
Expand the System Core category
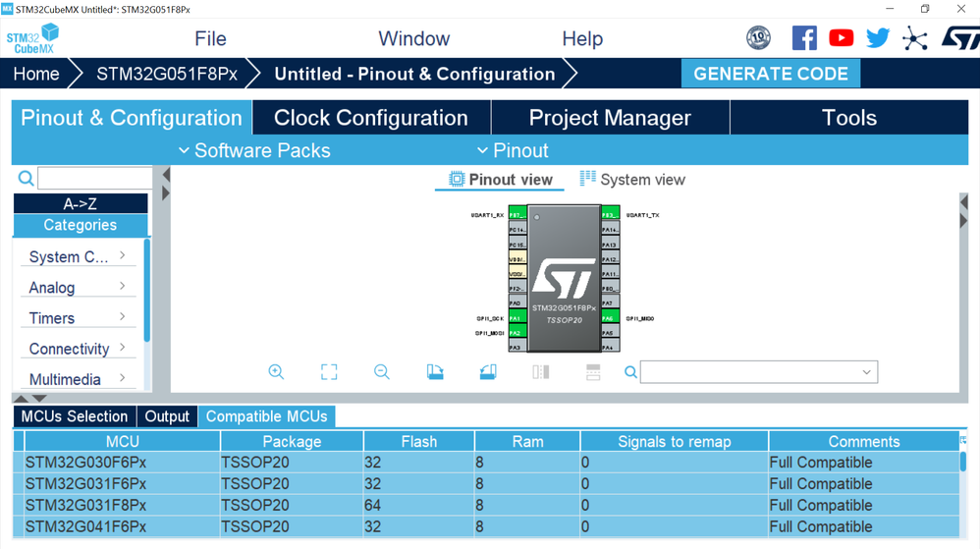coord(78,256)
